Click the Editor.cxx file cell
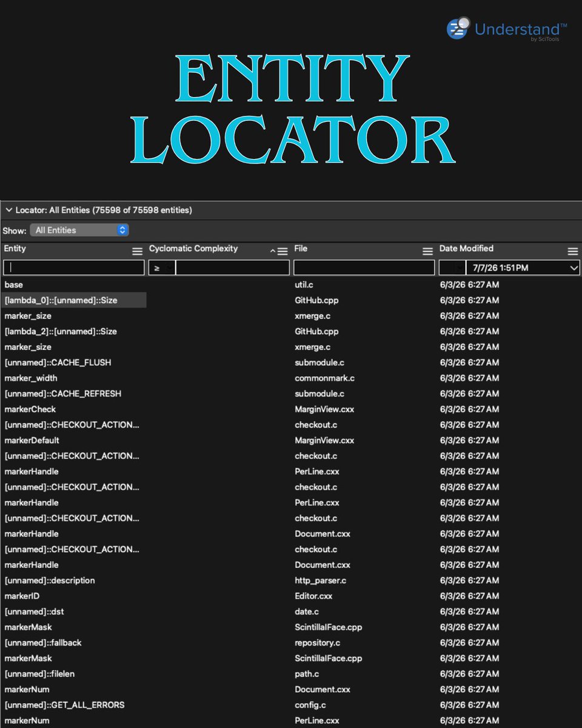 point(313,596)
